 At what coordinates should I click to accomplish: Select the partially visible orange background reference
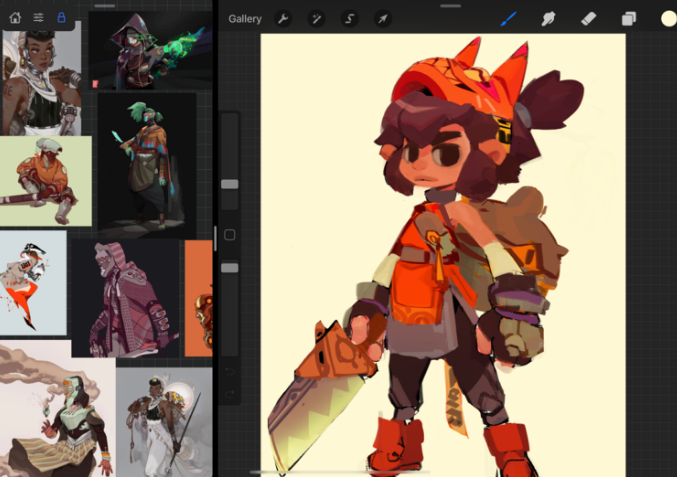tap(199, 298)
